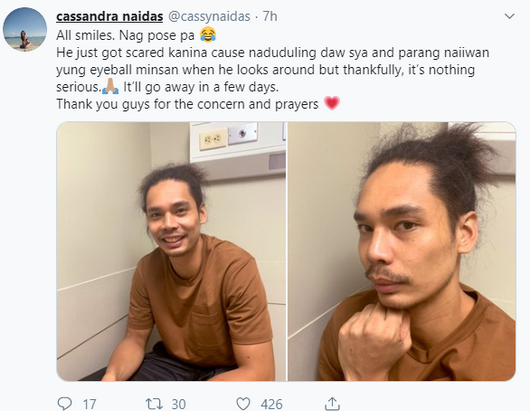Click the retweet count 30
This screenshot has width=530, height=411.
pyautogui.click(x=178, y=404)
